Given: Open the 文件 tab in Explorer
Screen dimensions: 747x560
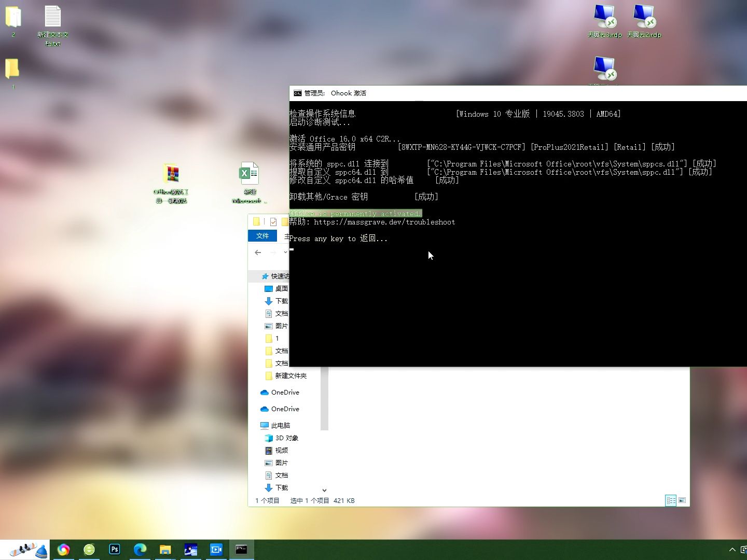Looking at the screenshot, I should 262,236.
